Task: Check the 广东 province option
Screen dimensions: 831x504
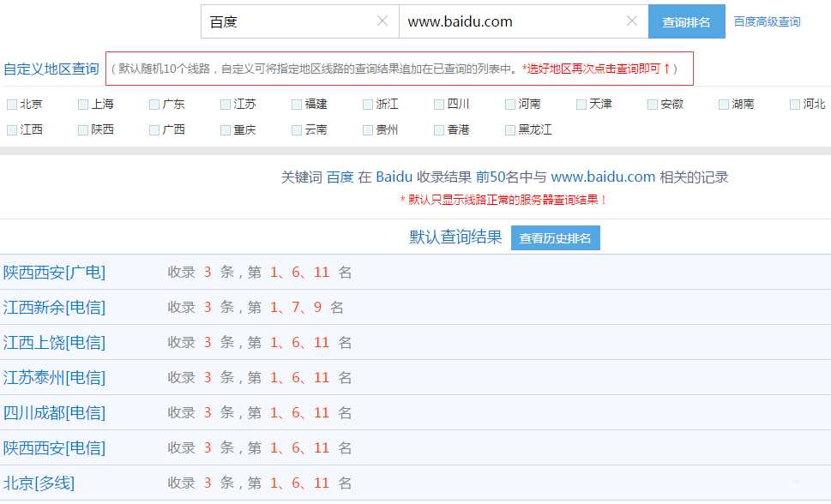Action: pos(155,103)
